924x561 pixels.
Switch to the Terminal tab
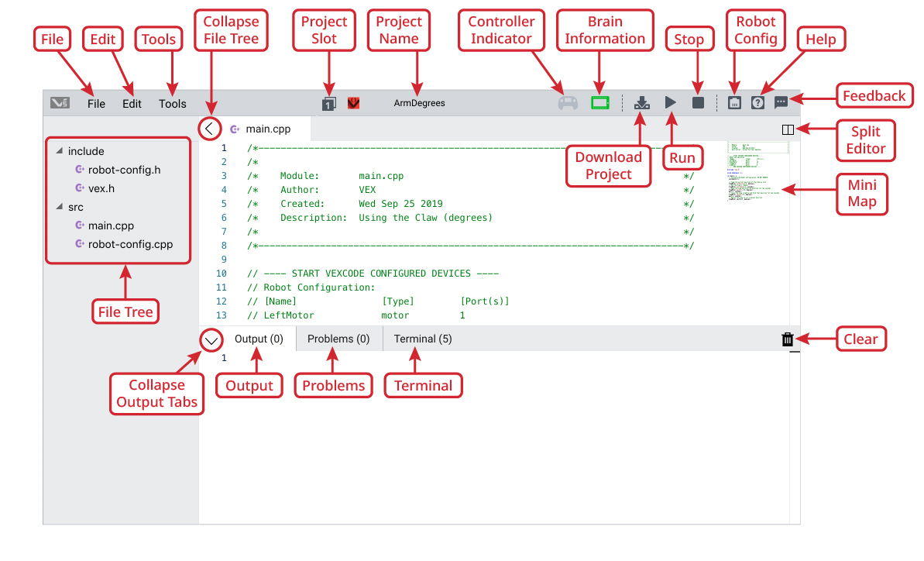tap(423, 339)
